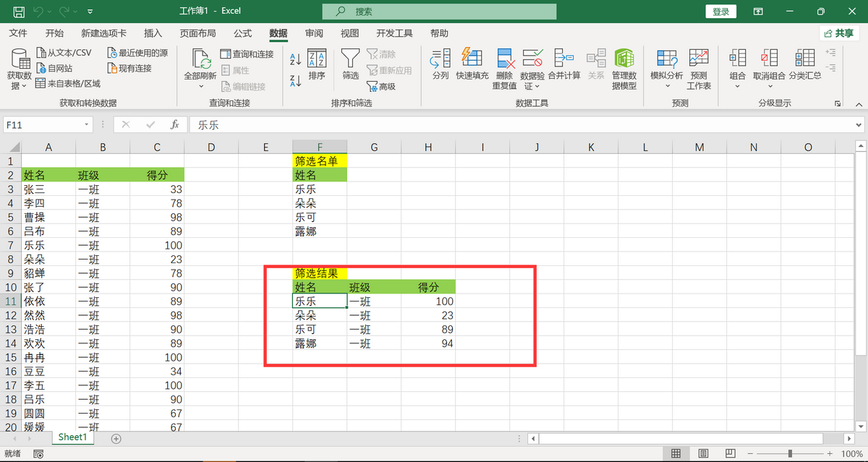Click the zoom slider in status bar
The image size is (868, 462).
pyautogui.click(x=790, y=453)
